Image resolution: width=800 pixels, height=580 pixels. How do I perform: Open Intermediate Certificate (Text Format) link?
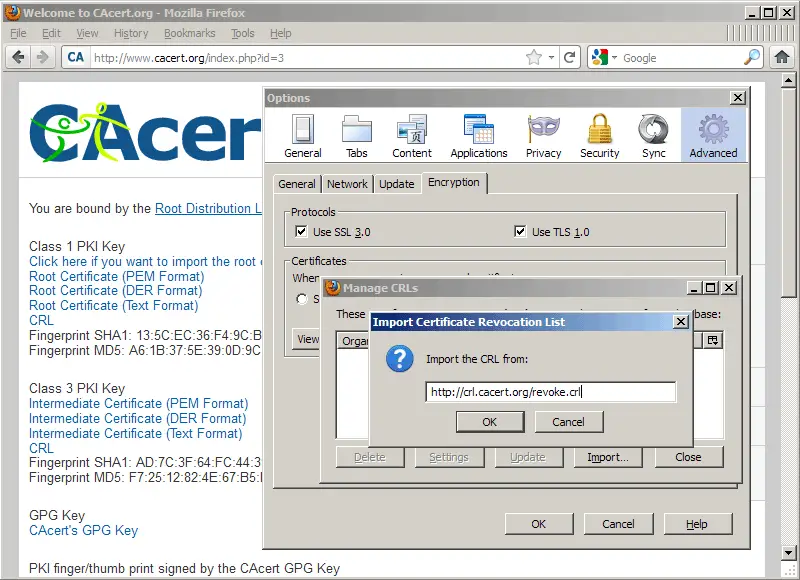[x=135, y=434]
